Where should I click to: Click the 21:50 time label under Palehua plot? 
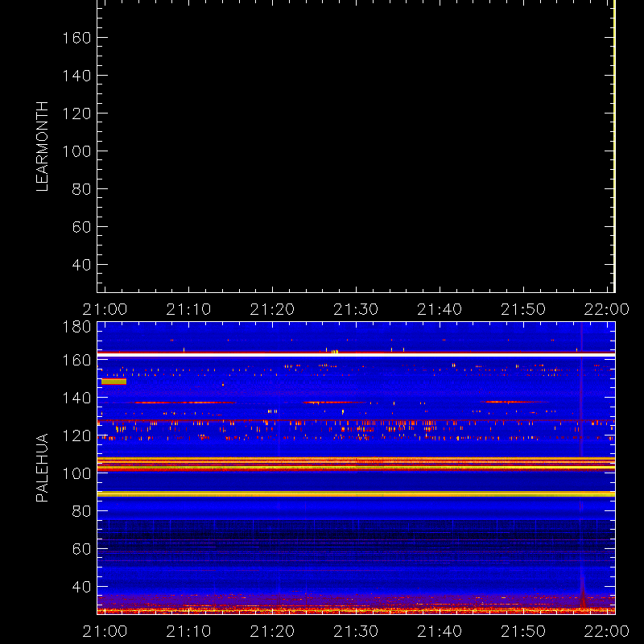(523, 631)
